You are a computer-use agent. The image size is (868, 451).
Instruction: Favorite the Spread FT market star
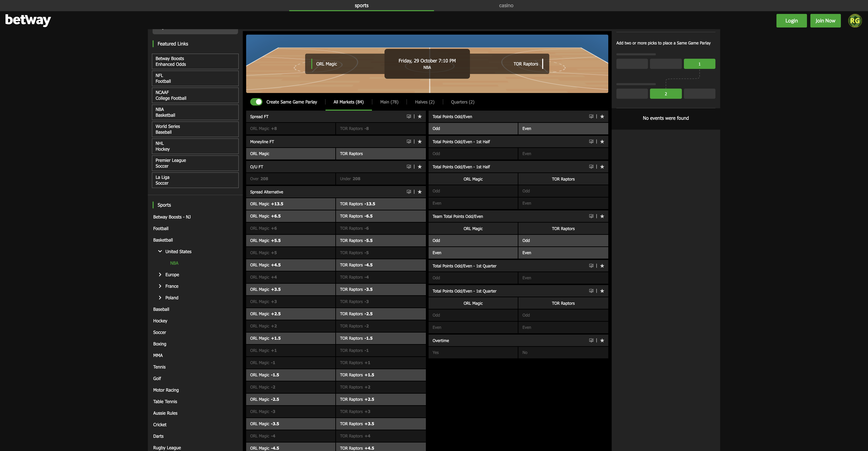(420, 117)
